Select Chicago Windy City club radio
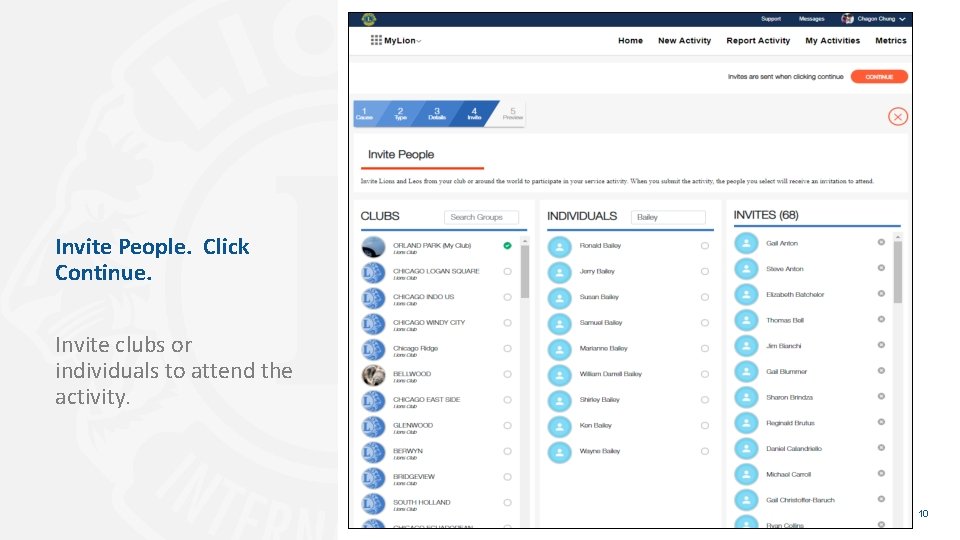The height and width of the screenshot is (540, 960). pyautogui.click(x=508, y=323)
